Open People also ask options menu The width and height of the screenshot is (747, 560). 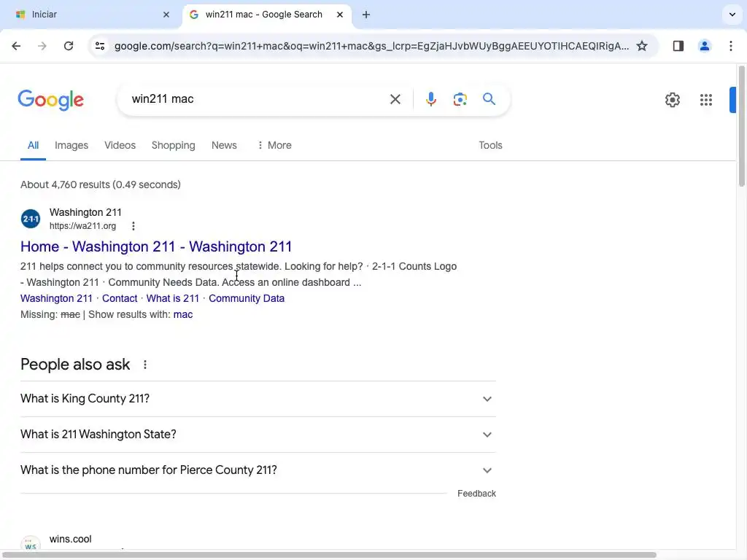[145, 365]
